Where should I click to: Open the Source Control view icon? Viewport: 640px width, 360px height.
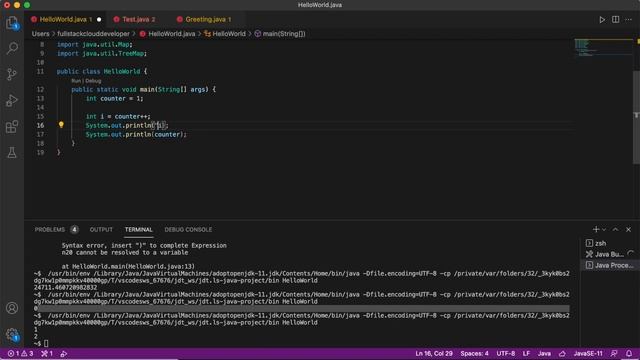point(12,74)
